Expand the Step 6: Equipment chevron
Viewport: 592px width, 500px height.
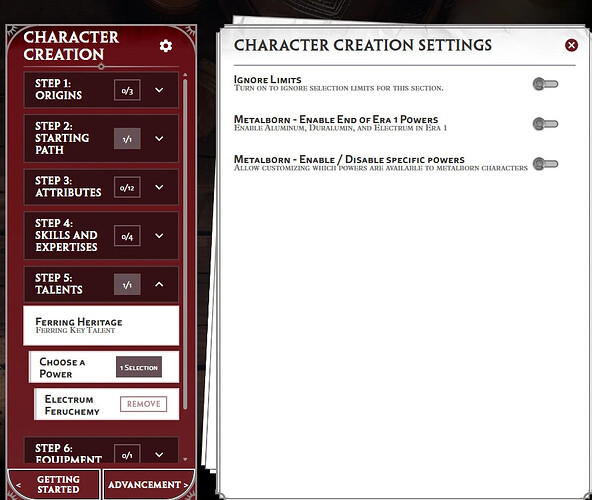(159, 454)
